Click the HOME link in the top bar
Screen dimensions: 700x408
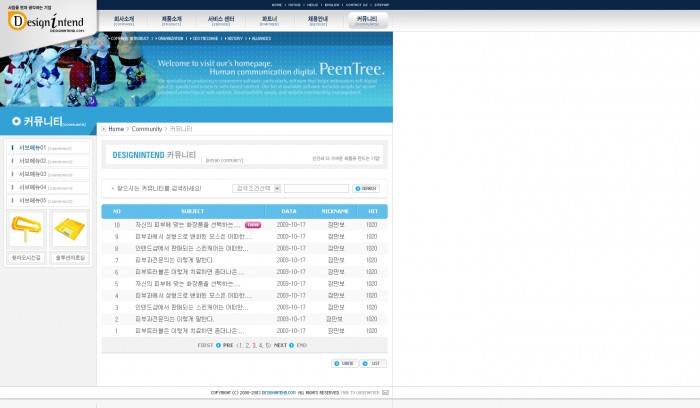click(x=277, y=5)
